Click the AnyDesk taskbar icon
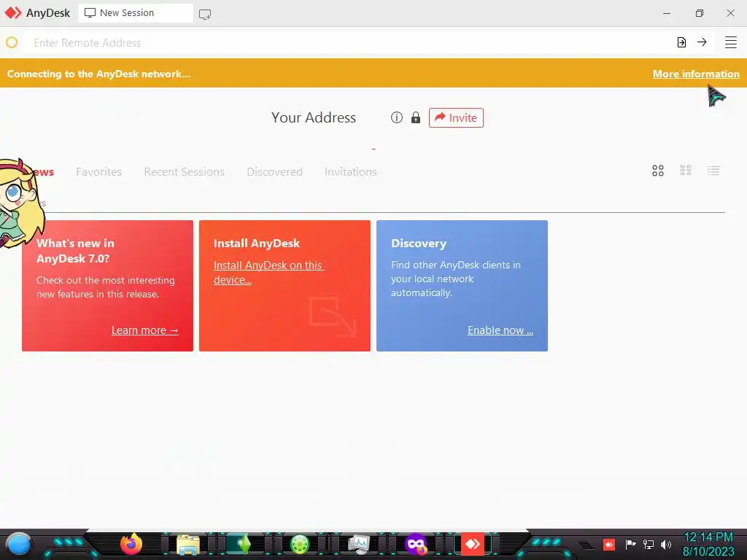Image resolution: width=747 pixels, height=560 pixels. click(x=473, y=544)
